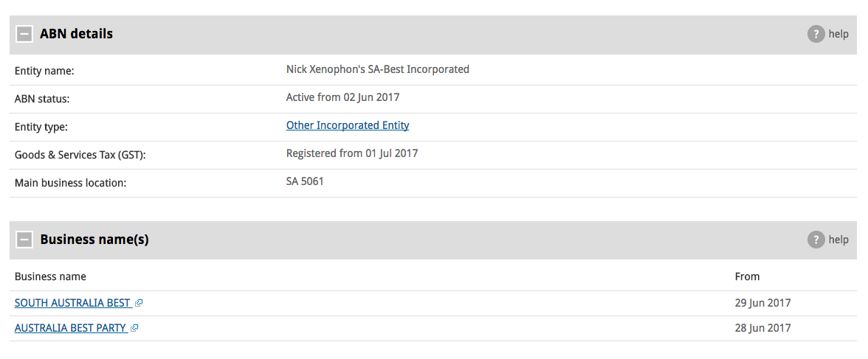
Task: Open external-link icon beside SOUTH AUSTRALIA BEST
Action: coord(139,303)
